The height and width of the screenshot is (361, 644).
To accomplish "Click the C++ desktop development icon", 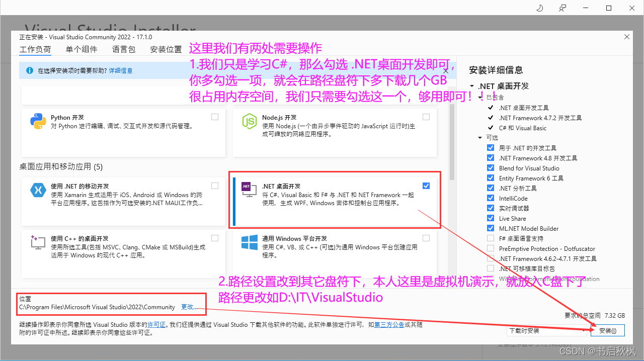I will 38,242.
